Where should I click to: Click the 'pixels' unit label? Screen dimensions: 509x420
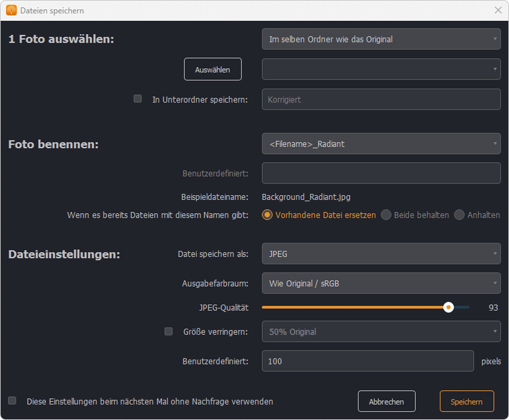pyautogui.click(x=491, y=361)
